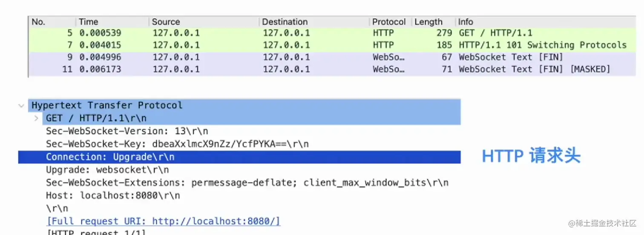Select packet 11 WebSocket Text [MASKED] row
The width and height of the screenshot is (644, 235).
click(332, 69)
